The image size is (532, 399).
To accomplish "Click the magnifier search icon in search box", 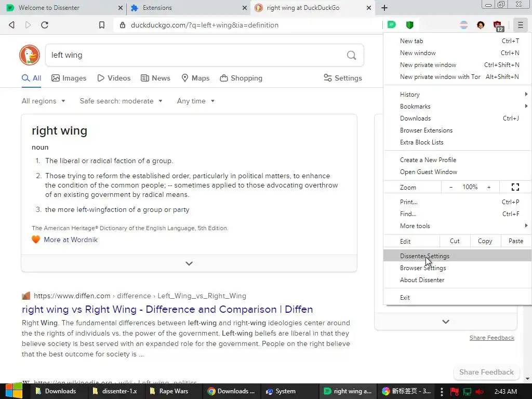I will [x=352, y=55].
